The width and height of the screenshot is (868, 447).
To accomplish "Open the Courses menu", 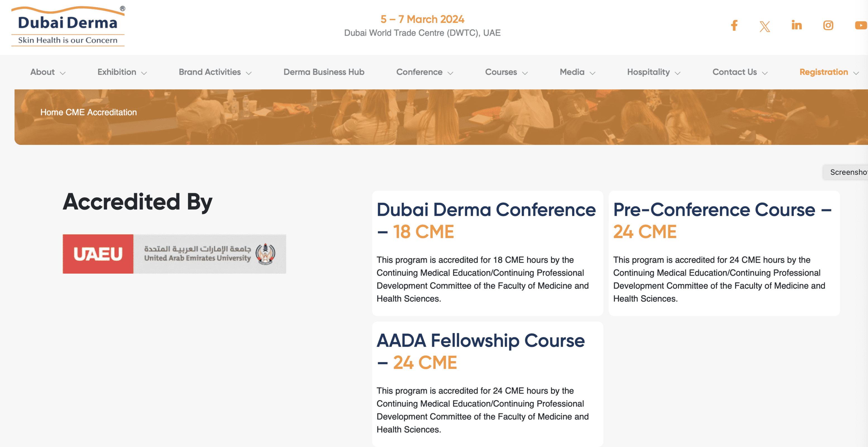I will (506, 72).
